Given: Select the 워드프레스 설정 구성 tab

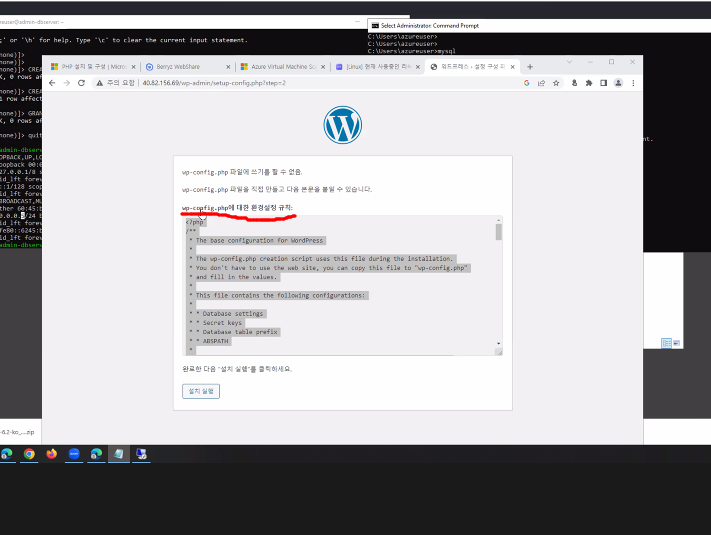Looking at the screenshot, I should (x=472, y=67).
